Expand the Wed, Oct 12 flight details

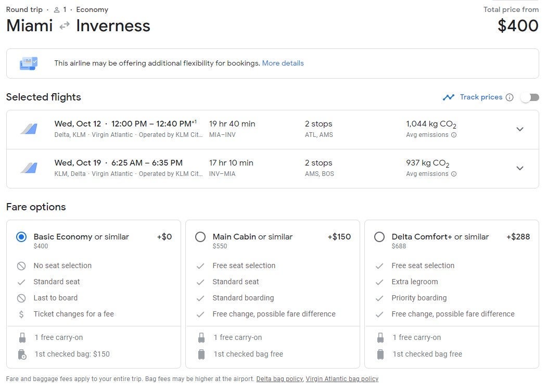coord(519,129)
